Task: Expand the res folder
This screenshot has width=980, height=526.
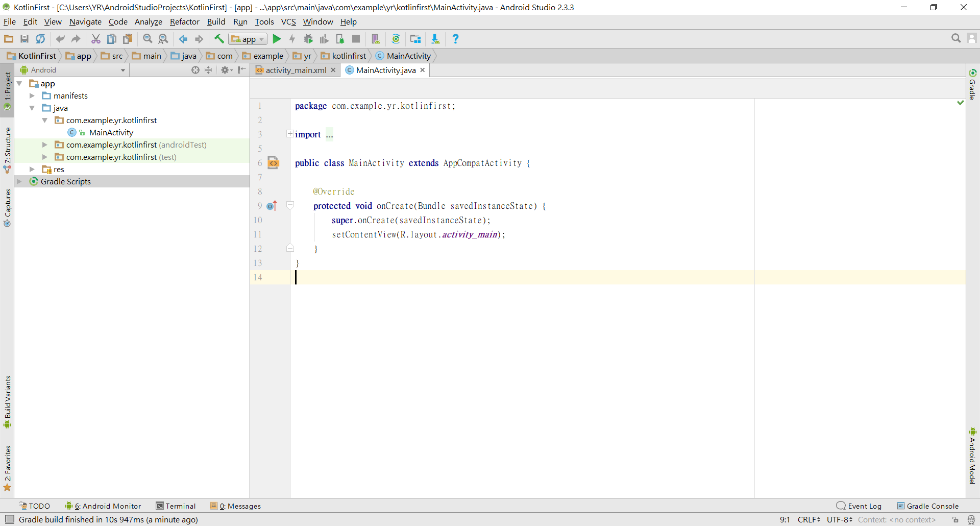Action: tap(32, 169)
